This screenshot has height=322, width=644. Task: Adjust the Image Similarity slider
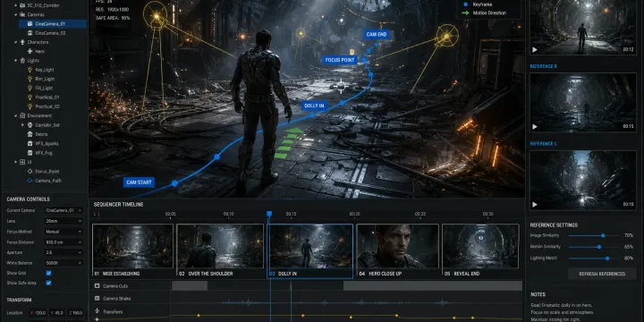tap(594, 236)
